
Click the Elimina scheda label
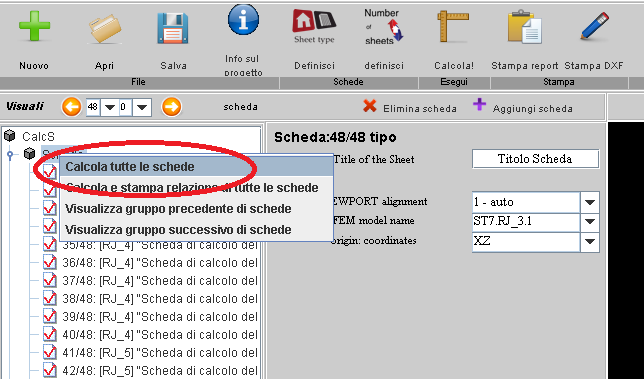click(x=420, y=108)
